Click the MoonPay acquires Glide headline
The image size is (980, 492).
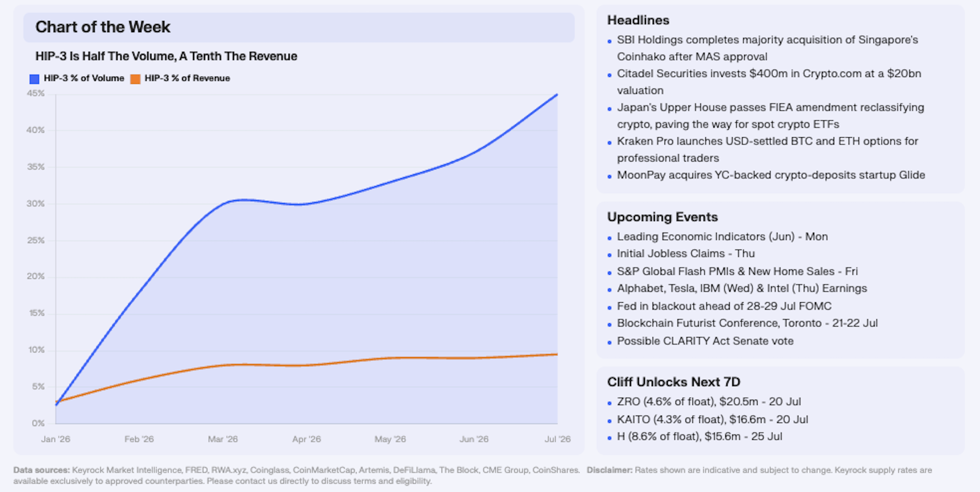pos(771,175)
